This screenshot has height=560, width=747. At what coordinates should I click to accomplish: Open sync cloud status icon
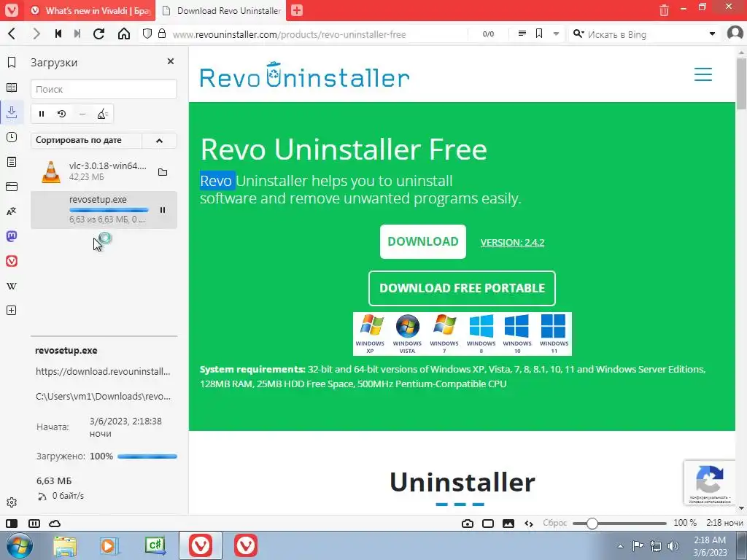(x=55, y=524)
